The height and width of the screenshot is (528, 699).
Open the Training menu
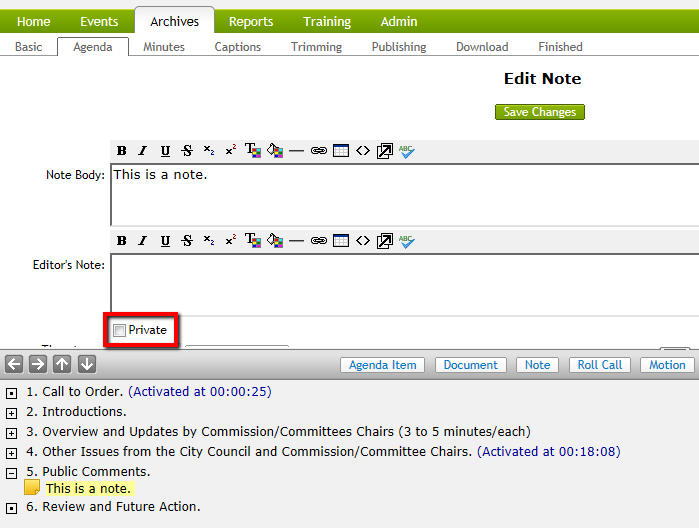(x=327, y=21)
